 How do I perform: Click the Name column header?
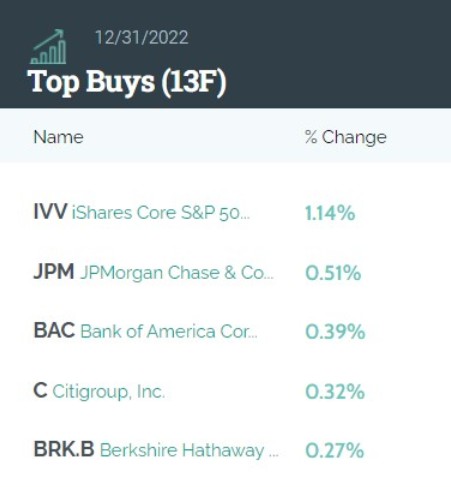coord(59,137)
